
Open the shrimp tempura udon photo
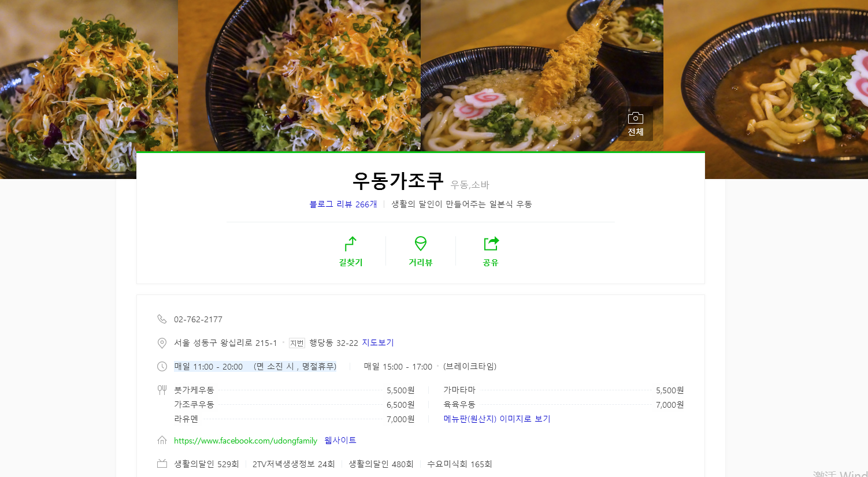(x=542, y=76)
